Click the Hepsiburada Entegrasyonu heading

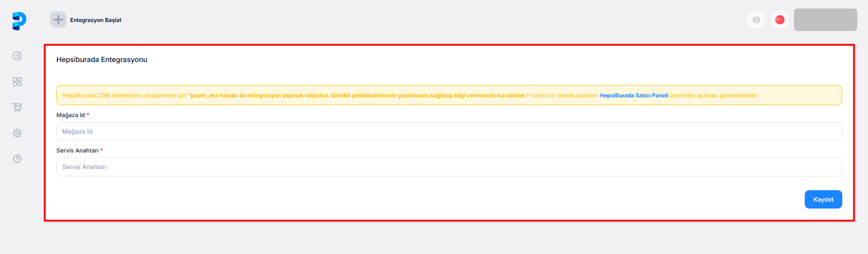102,60
